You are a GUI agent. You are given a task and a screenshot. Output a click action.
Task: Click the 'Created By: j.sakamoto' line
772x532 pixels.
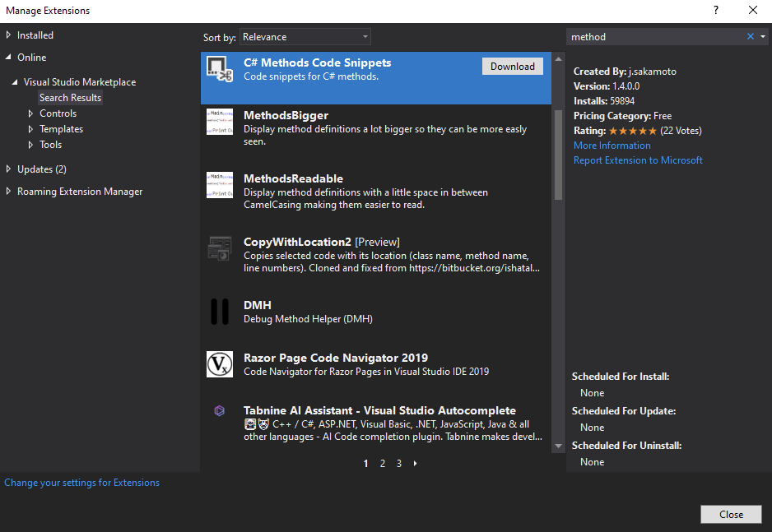[625, 72]
